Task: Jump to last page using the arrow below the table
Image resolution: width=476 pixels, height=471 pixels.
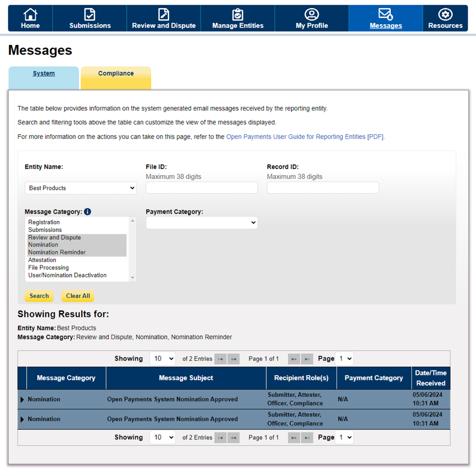Action: [x=307, y=438]
